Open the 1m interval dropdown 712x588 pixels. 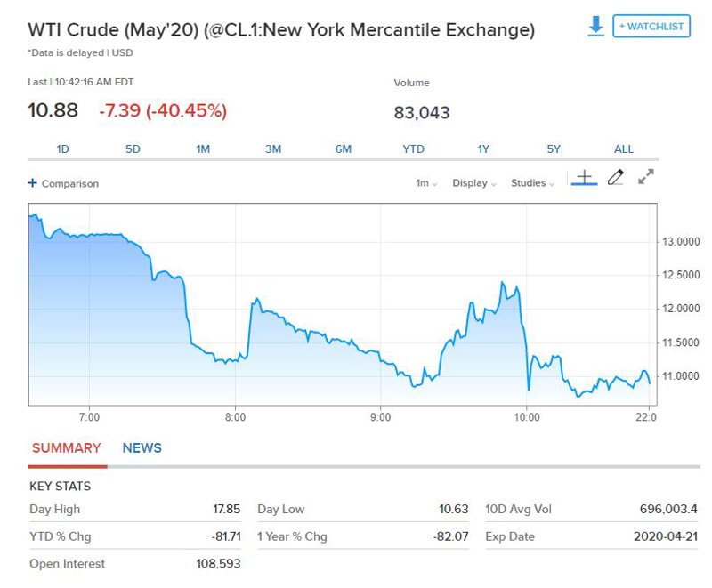[426, 183]
